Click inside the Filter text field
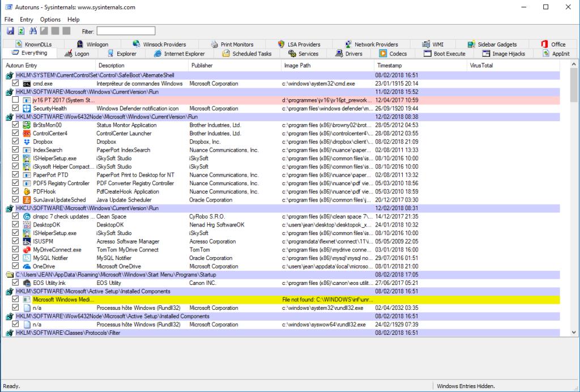The width and height of the screenshot is (580, 392). click(125, 31)
